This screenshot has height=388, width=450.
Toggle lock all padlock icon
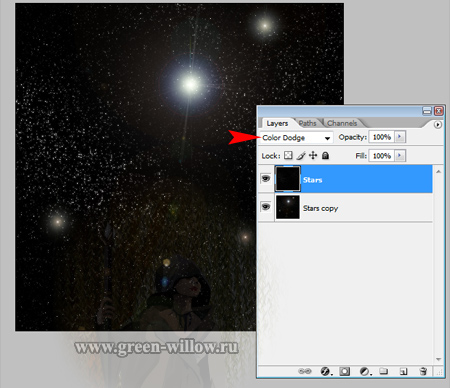pos(325,155)
